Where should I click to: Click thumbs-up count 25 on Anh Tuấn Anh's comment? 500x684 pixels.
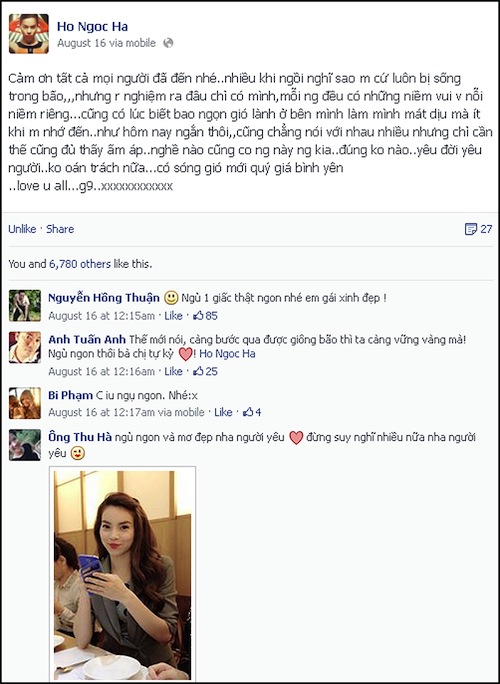(x=205, y=371)
